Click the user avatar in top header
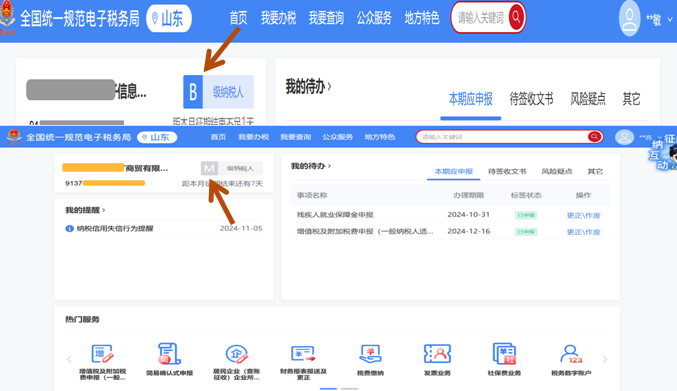Viewport: 677px width, 391px height. coord(630,18)
